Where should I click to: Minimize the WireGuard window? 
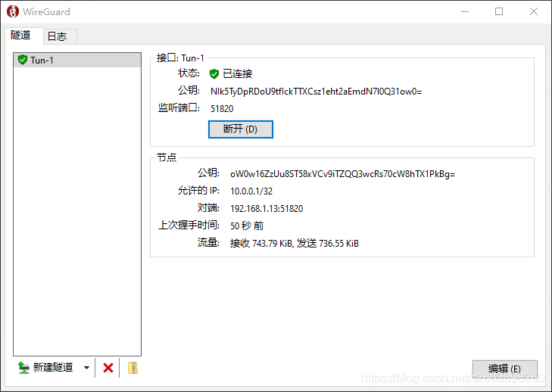[465, 11]
